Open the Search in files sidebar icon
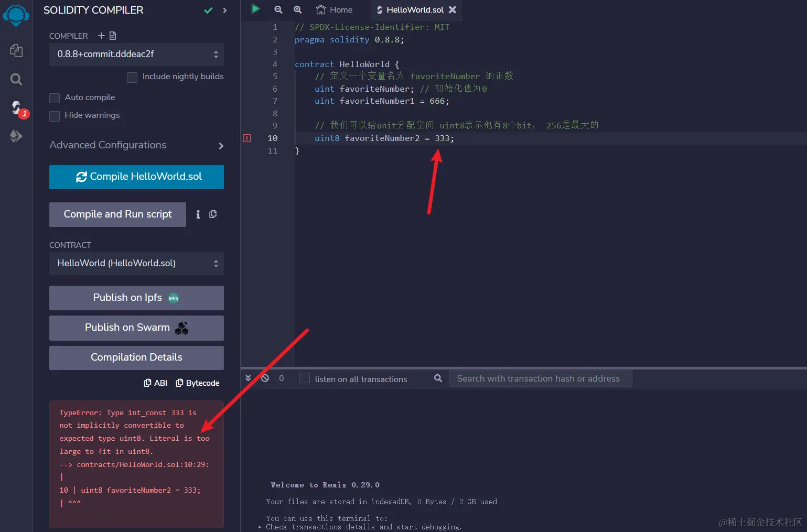This screenshot has height=532, width=807. click(x=16, y=80)
